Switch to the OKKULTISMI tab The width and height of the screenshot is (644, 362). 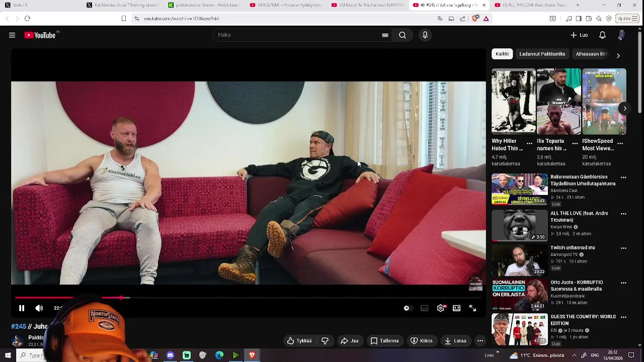pos(286,5)
